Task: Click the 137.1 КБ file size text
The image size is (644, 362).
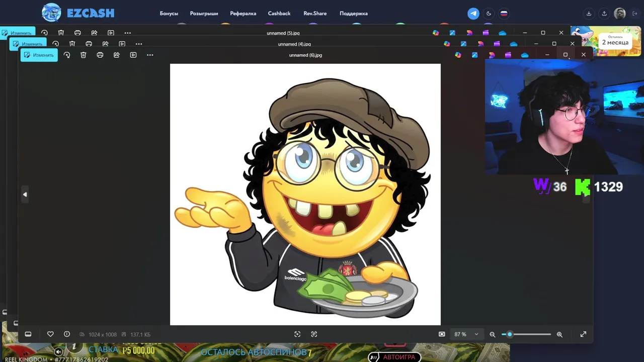Action: point(140,334)
